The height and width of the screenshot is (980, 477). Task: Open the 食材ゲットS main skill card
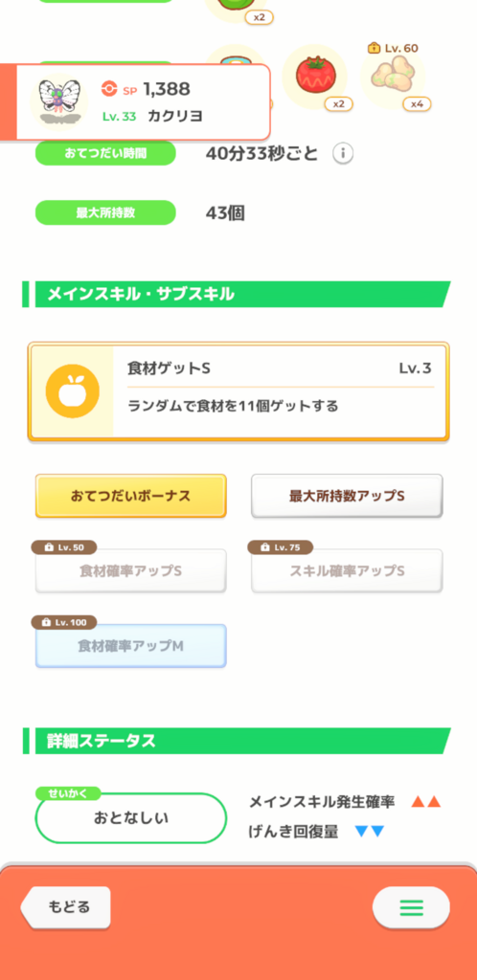click(x=238, y=391)
